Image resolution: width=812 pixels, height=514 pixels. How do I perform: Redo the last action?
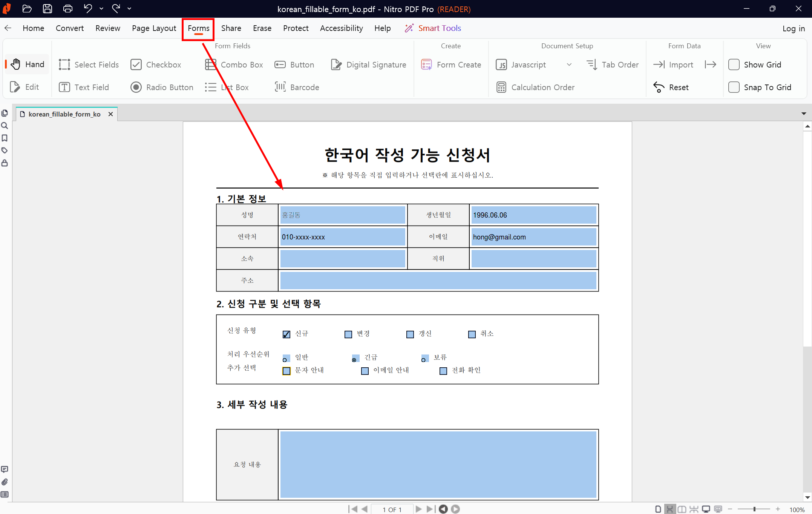pyautogui.click(x=116, y=9)
